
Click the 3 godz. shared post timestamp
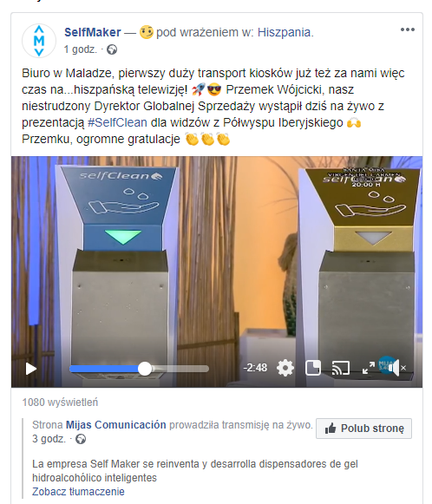49,439
